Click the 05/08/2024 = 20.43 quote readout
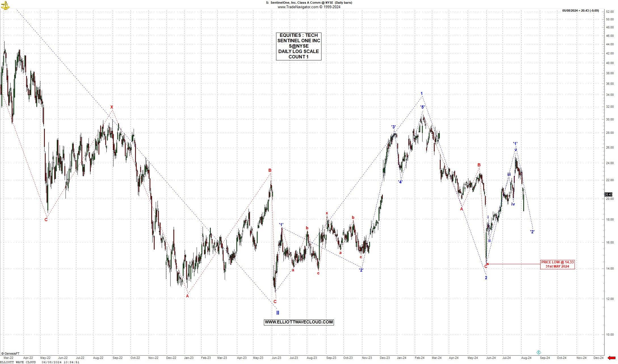Image resolution: width=618 pixels, height=364 pixels. 580,10
